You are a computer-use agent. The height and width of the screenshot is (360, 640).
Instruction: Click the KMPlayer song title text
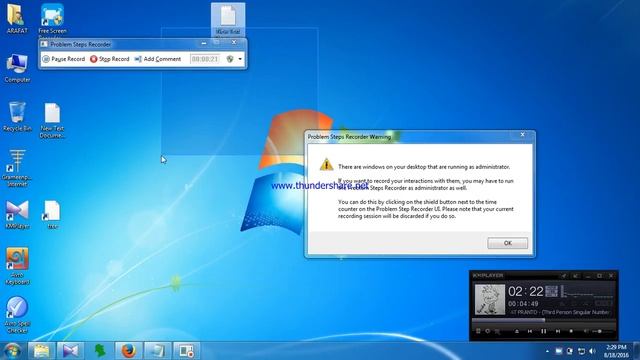pos(560,312)
